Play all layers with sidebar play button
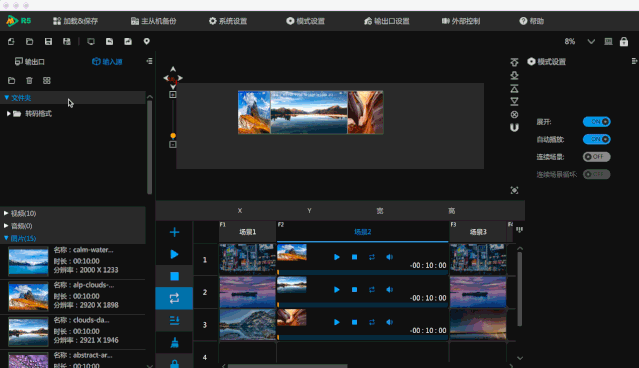 [174, 254]
